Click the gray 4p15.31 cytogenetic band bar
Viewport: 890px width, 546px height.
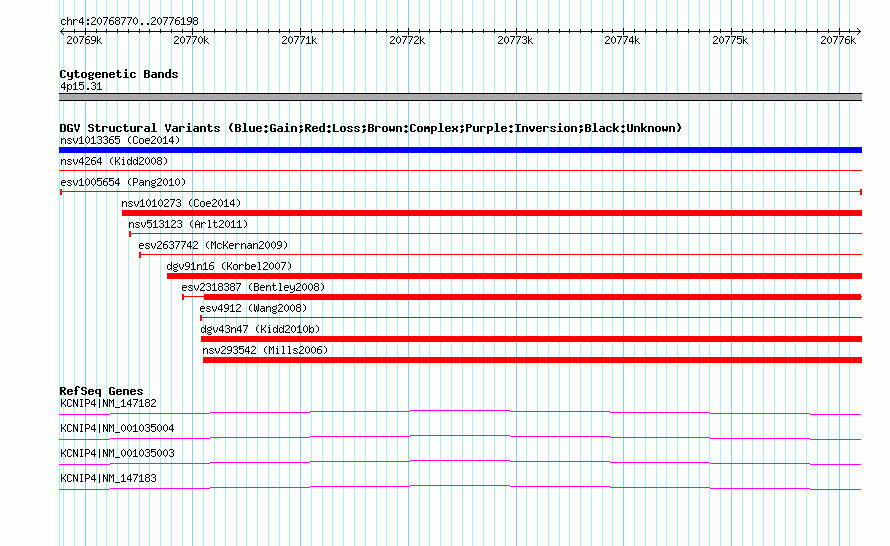click(x=460, y=97)
